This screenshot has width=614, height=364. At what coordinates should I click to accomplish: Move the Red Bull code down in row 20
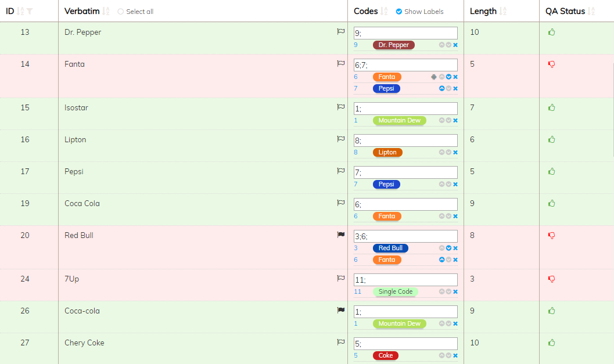[449, 248]
